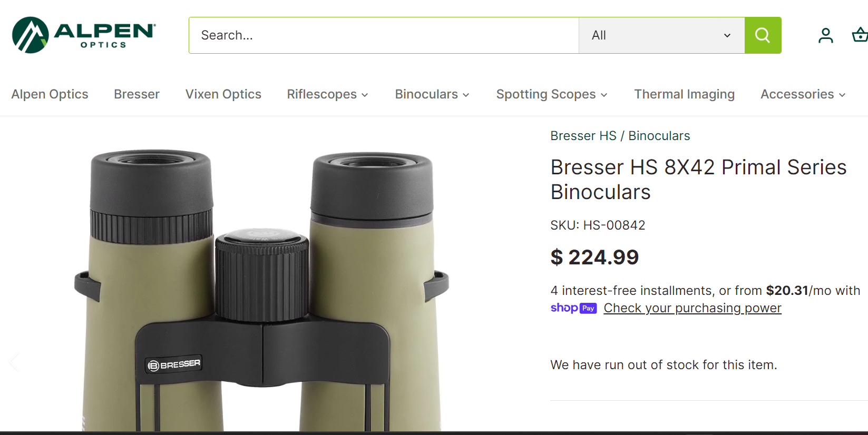Screen dimensions: 868x435
Task: Select Alpen Optics navigation item
Action: pos(50,94)
